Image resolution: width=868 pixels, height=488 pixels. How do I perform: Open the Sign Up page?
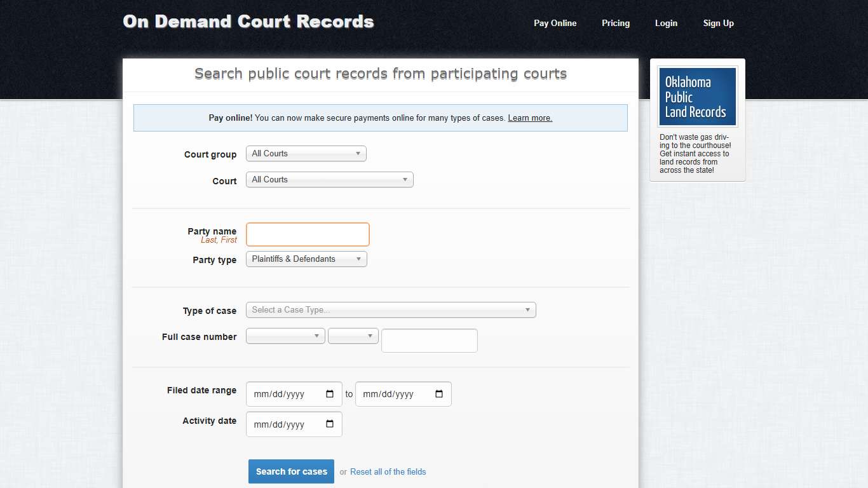pos(718,23)
